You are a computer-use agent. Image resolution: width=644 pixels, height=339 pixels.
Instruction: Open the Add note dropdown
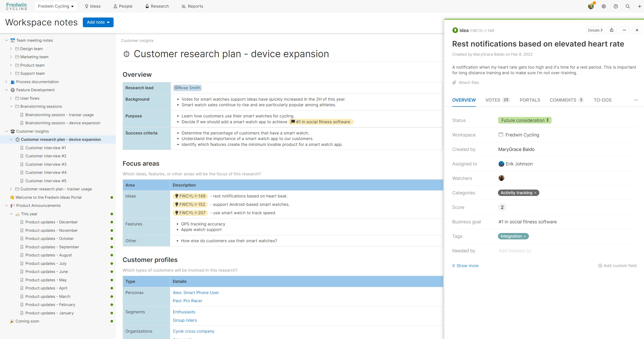tap(98, 22)
